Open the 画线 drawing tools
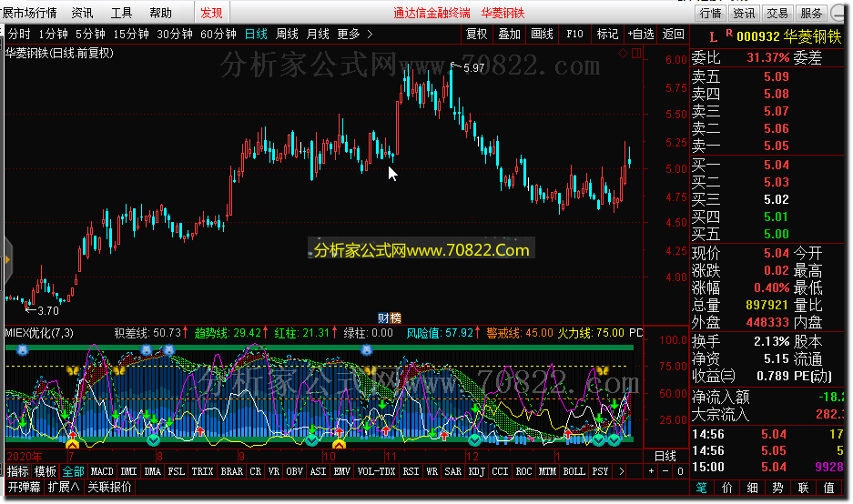 click(543, 35)
